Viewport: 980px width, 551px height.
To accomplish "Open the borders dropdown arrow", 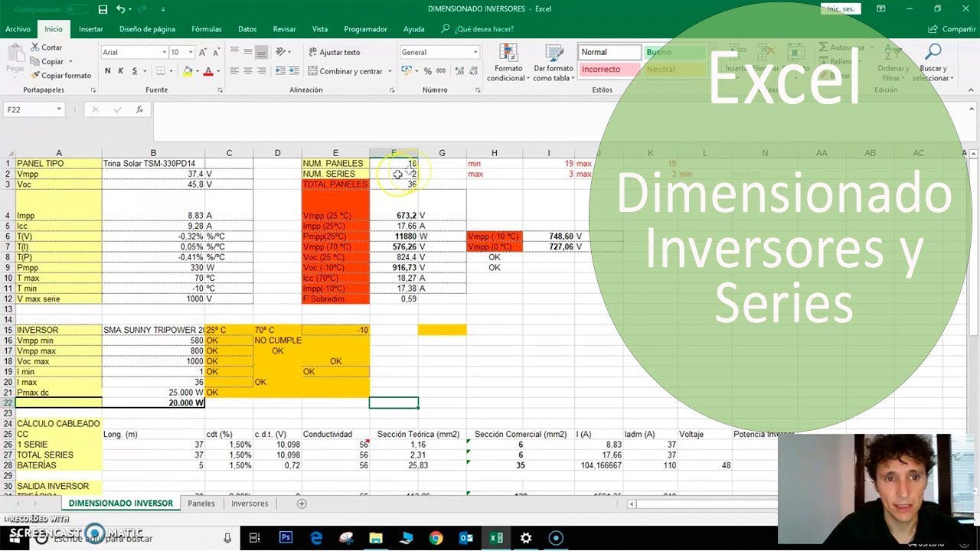I will click(x=170, y=71).
